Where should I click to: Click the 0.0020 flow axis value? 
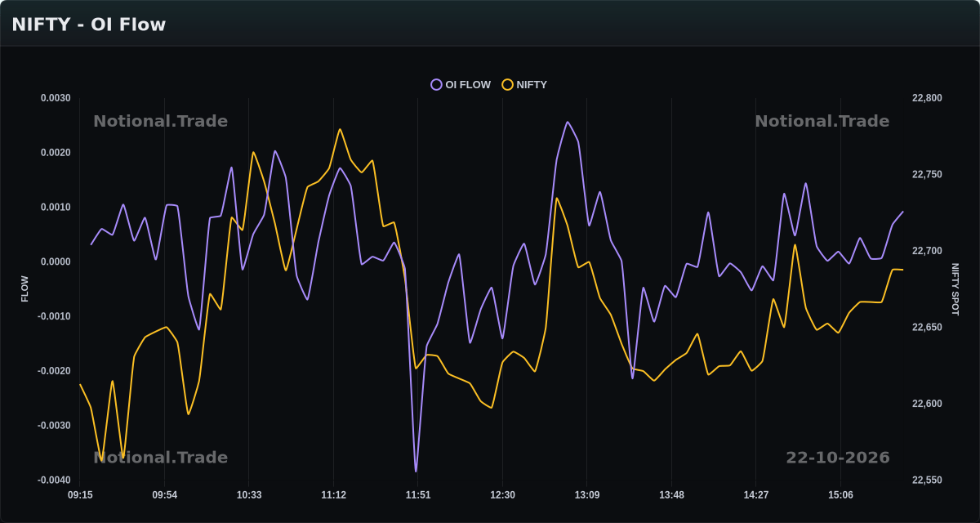point(56,153)
